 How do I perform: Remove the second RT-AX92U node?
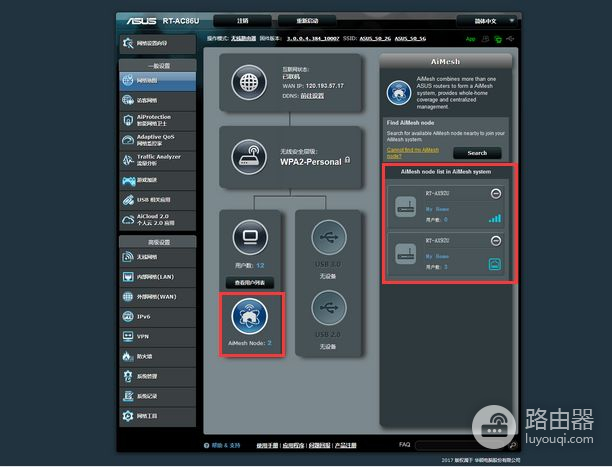point(496,241)
